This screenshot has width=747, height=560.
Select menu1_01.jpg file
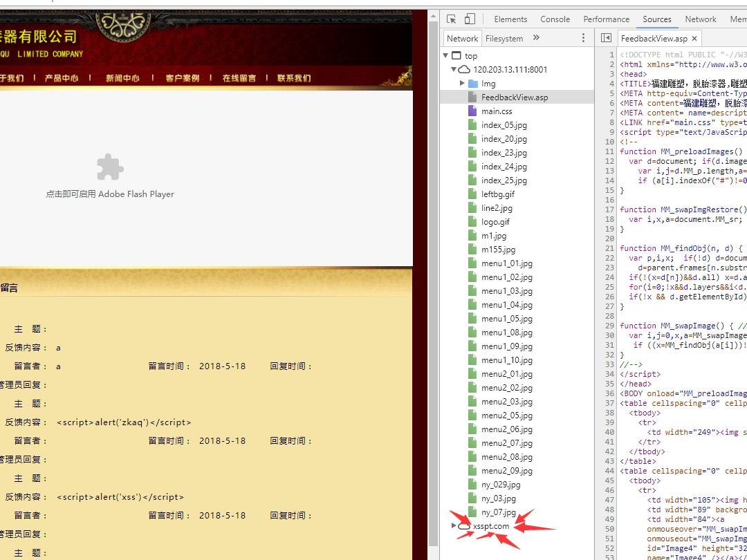coord(507,263)
